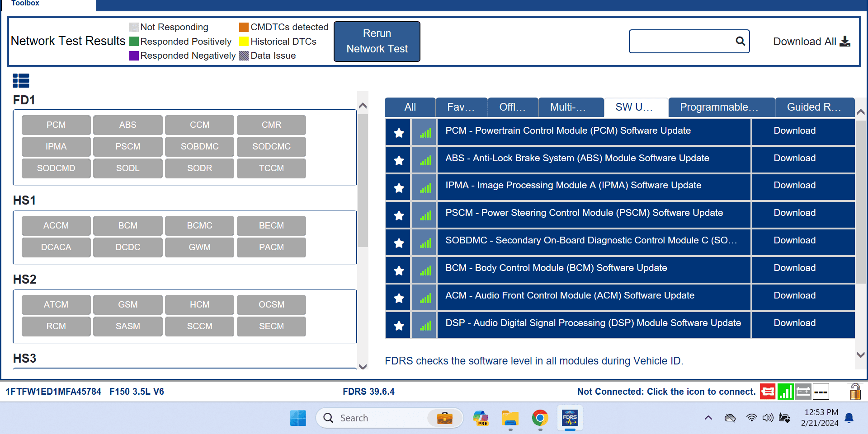Open the Guided Routines tab

pyautogui.click(x=815, y=107)
